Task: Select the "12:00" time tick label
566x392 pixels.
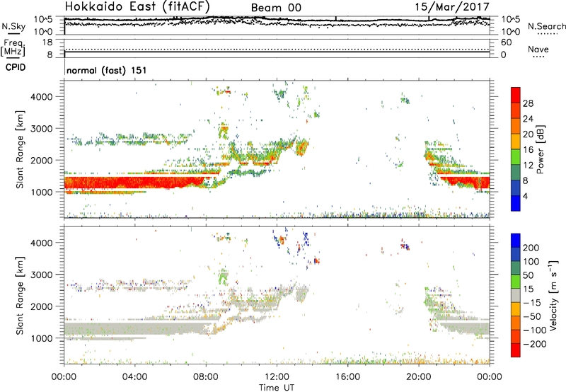Action: pos(277,377)
